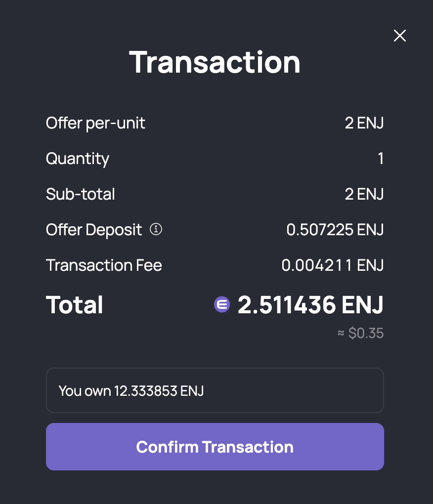
Task: Click the Sub-total value of 2 ENJ
Action: pos(364,194)
